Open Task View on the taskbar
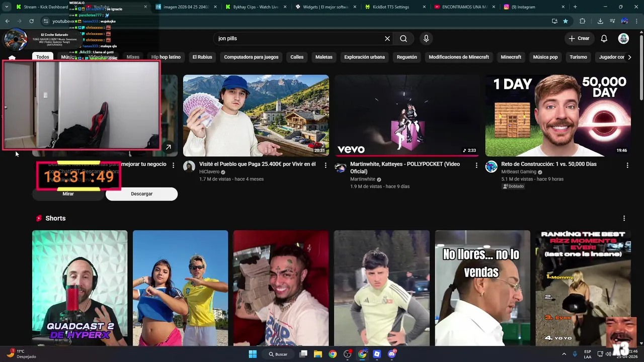The width and height of the screenshot is (644, 362). [303, 354]
